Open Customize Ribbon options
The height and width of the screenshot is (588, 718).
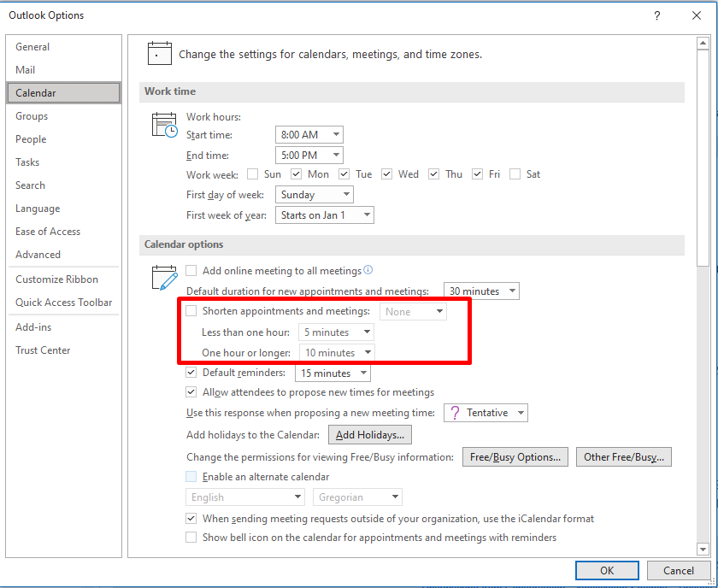pyautogui.click(x=63, y=279)
